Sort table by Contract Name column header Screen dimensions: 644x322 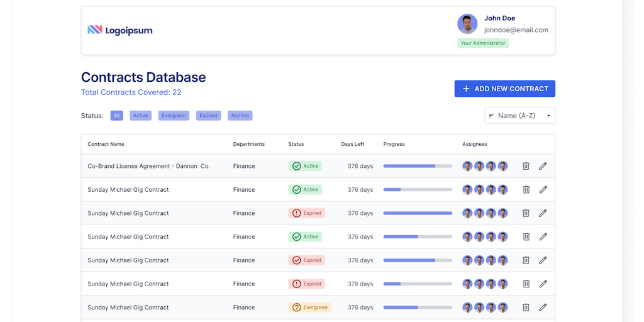[x=106, y=144]
